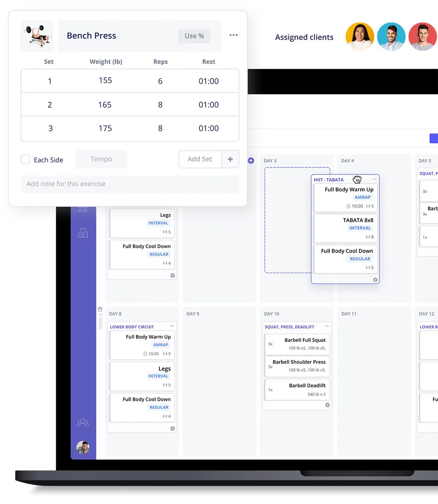Open the clients group icon in sidebar

83,422
